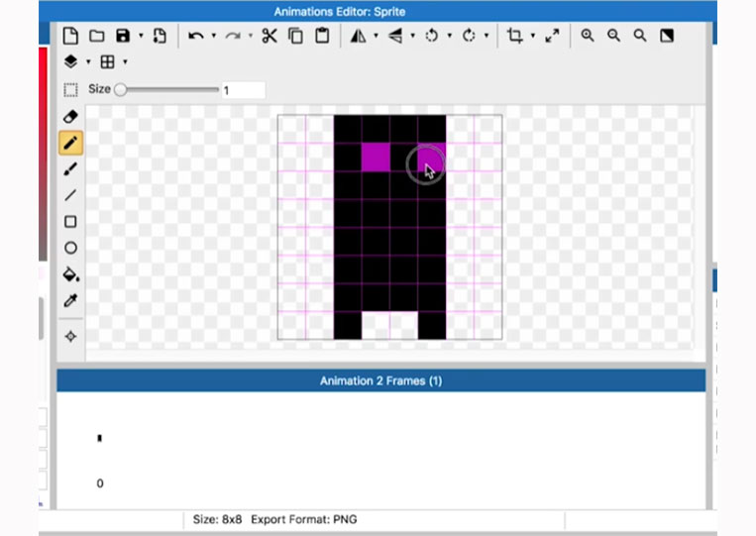The height and width of the screenshot is (536, 756).
Task: Open the undo history dropdown
Action: 214,36
